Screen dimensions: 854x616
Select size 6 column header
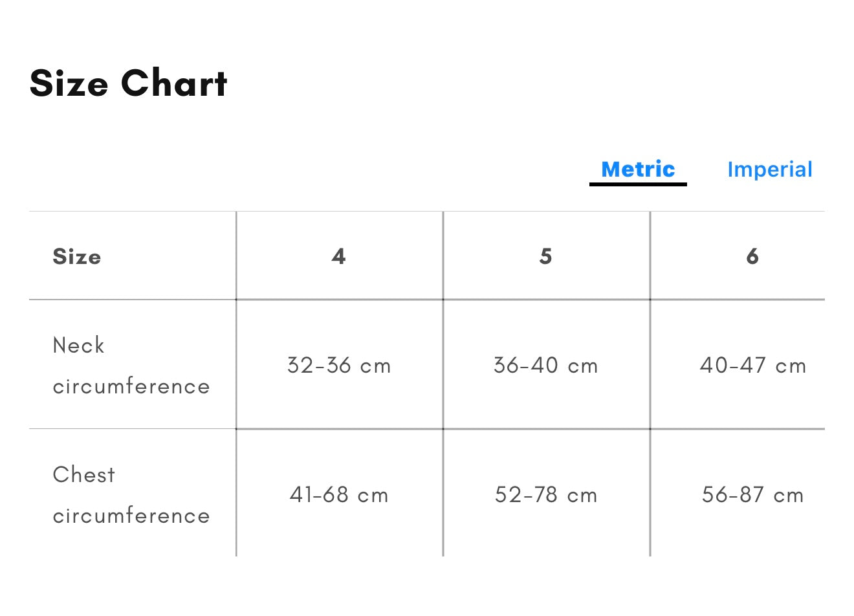point(752,256)
